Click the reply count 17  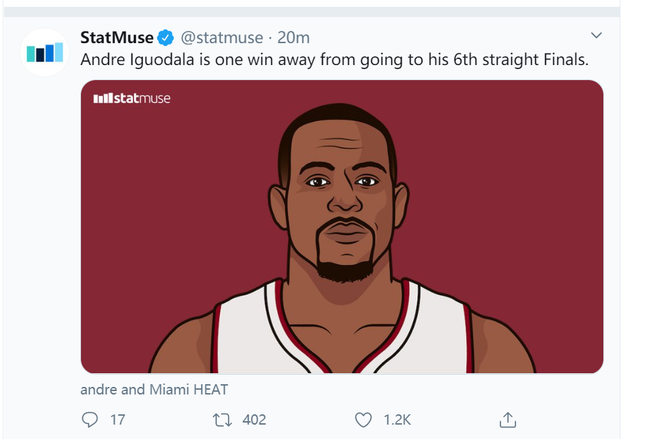[117, 420]
